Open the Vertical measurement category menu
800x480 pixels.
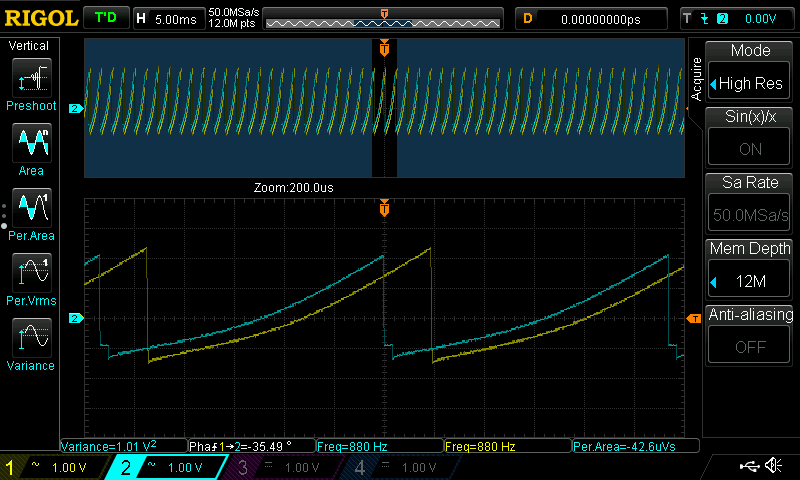pyautogui.click(x=29, y=46)
